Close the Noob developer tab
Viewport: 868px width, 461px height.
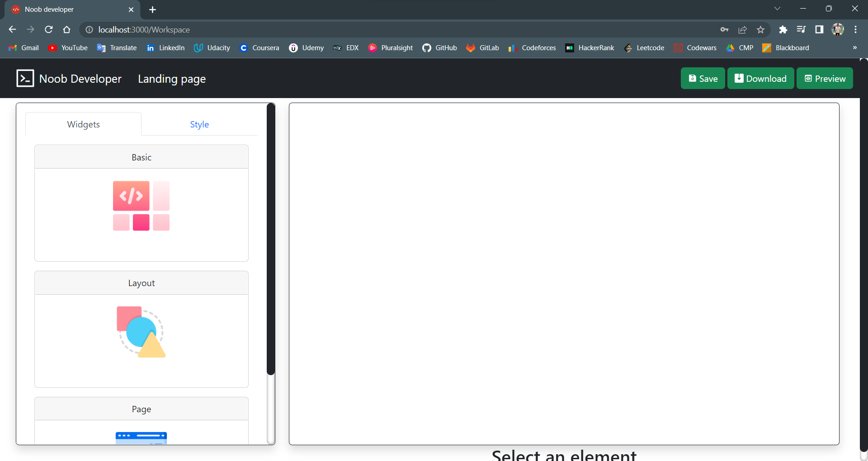tap(131, 9)
